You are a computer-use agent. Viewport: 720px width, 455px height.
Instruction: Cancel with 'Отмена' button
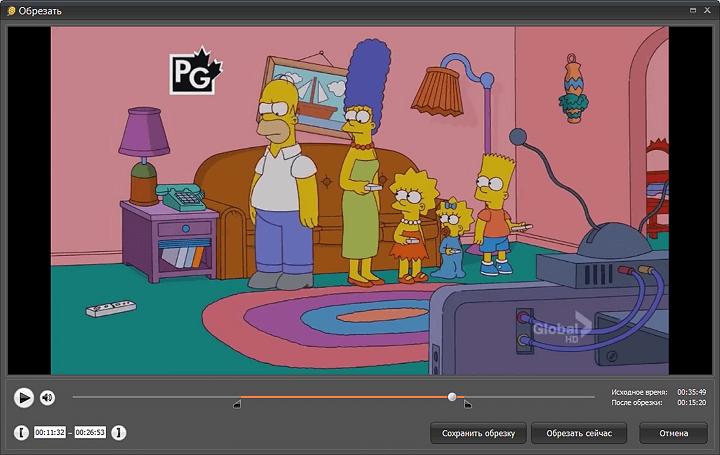674,433
